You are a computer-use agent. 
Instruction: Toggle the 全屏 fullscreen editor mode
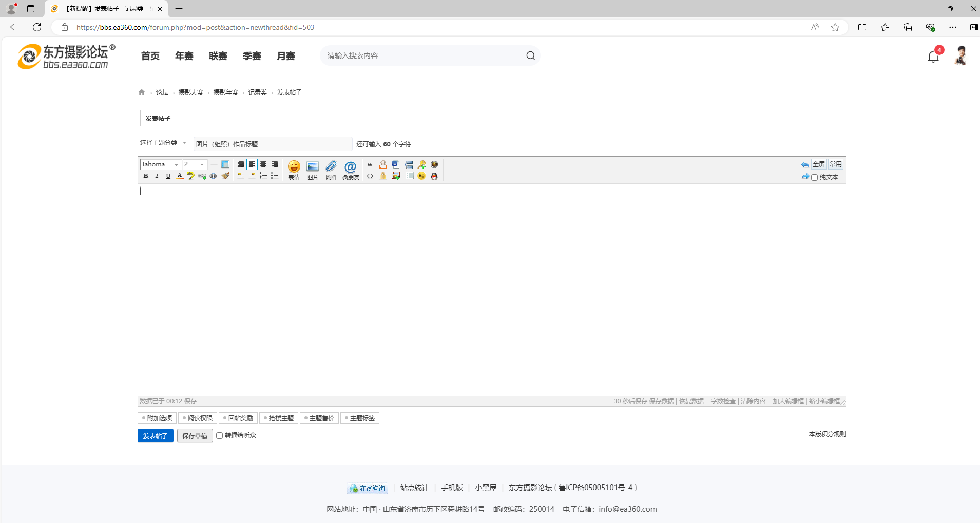coord(819,164)
